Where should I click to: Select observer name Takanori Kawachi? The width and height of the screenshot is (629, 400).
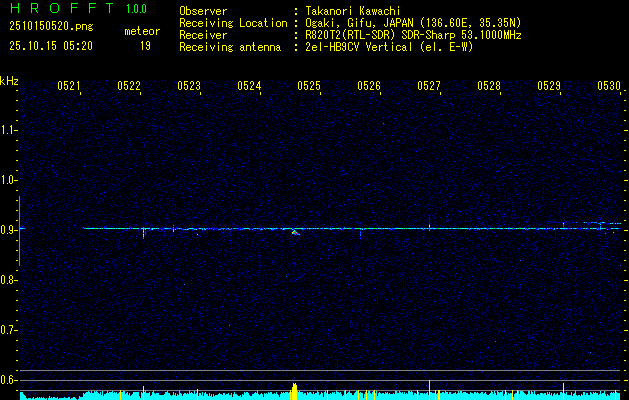click(353, 11)
